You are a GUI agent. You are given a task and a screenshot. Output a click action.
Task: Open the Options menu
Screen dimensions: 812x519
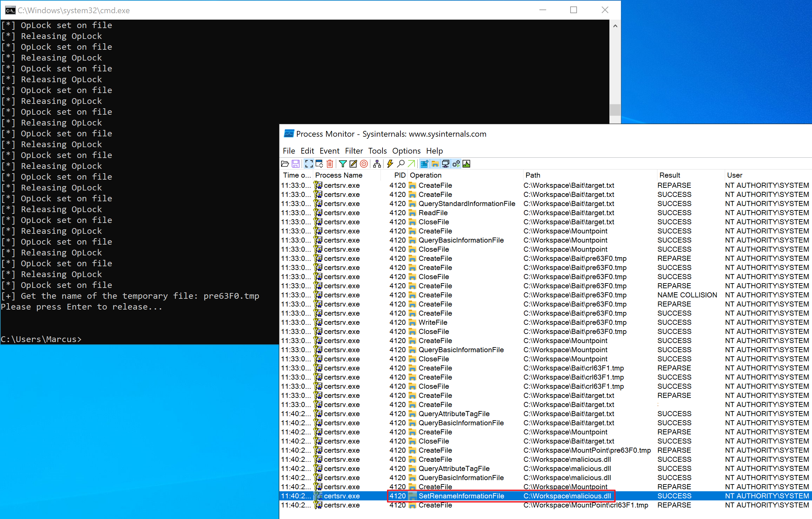point(406,151)
